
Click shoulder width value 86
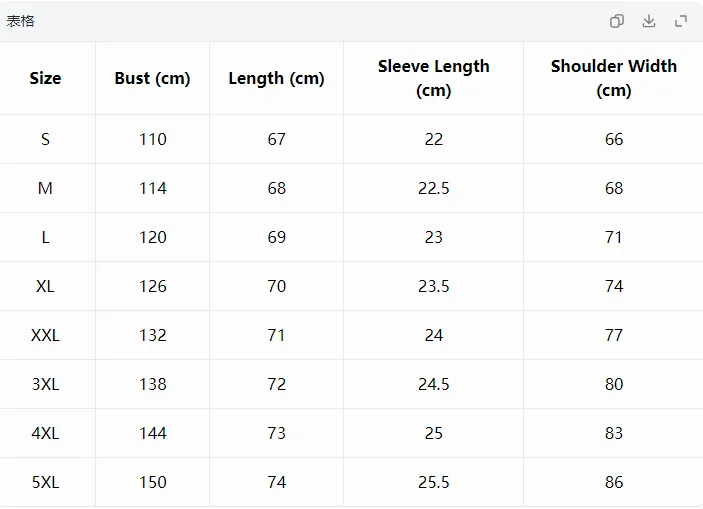click(614, 482)
